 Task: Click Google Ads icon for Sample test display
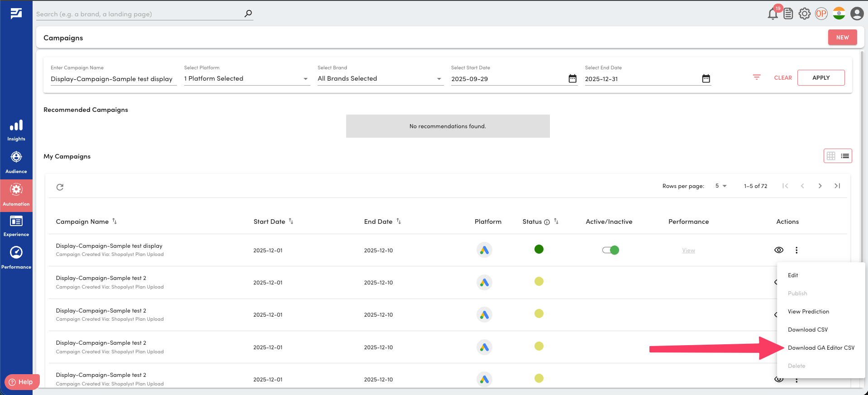(484, 250)
